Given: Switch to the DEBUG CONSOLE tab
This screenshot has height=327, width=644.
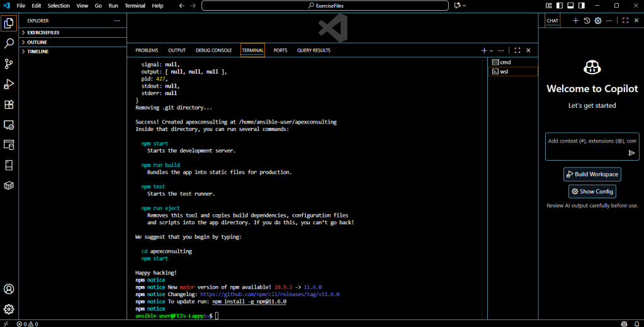Looking at the screenshot, I should (x=213, y=50).
